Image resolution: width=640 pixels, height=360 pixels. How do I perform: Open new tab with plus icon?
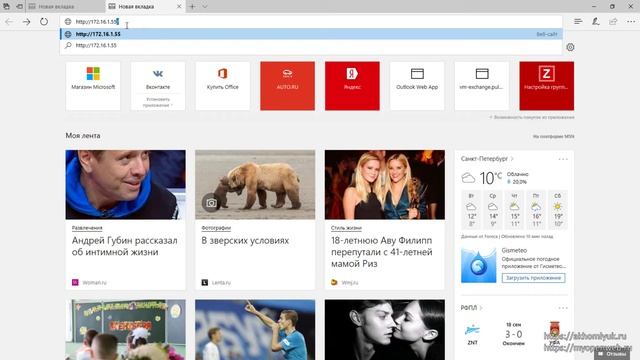[192, 7]
